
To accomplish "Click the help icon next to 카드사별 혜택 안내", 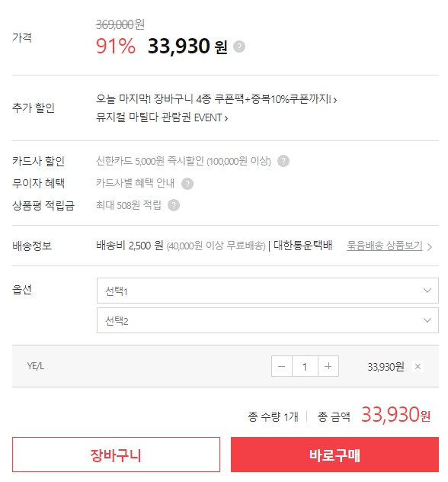I will click(x=187, y=184).
